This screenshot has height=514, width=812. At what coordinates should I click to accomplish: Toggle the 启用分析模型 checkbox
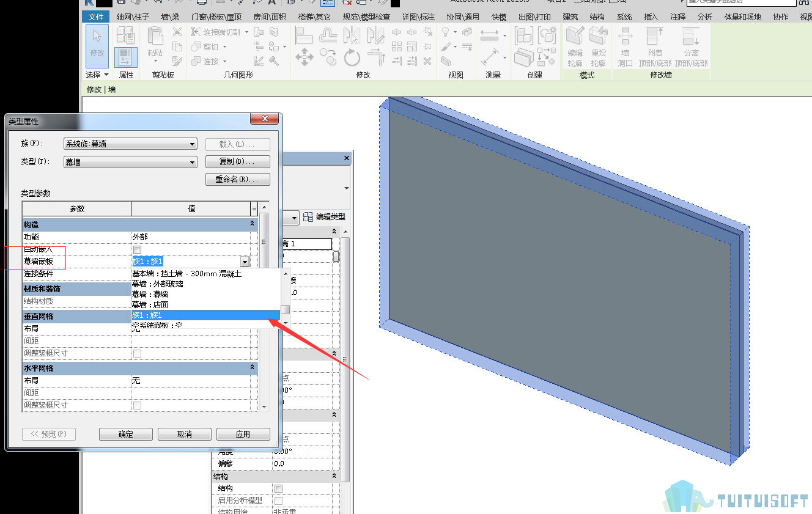coord(279,501)
